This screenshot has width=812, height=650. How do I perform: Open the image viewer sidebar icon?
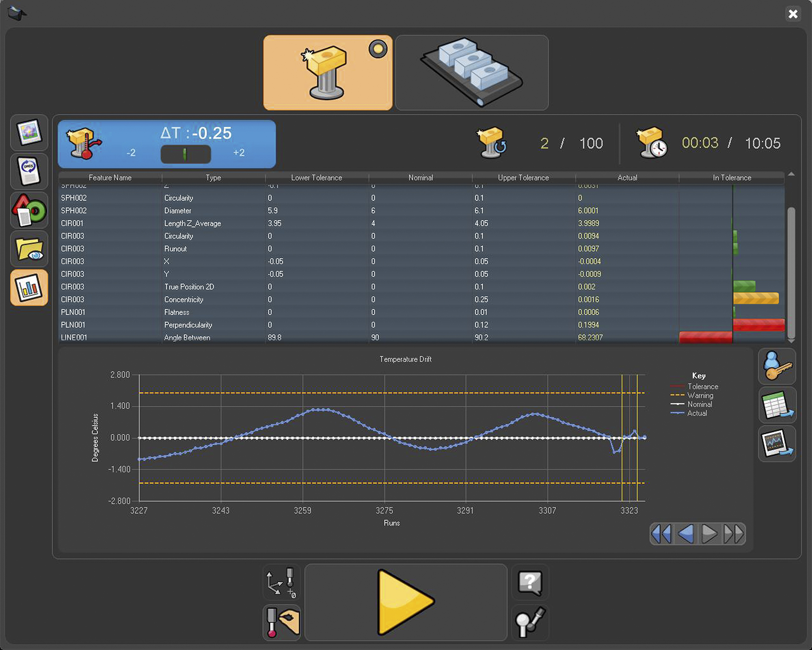(29, 133)
